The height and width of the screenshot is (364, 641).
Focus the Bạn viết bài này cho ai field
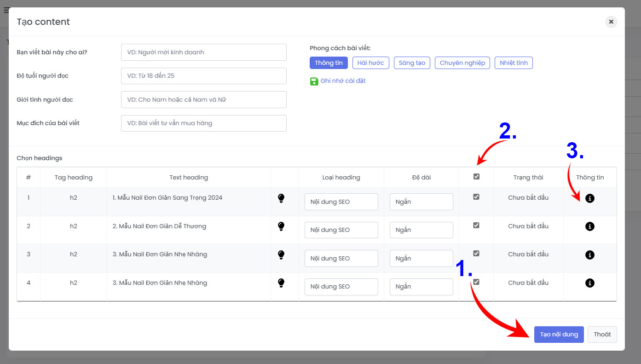pyautogui.click(x=204, y=52)
